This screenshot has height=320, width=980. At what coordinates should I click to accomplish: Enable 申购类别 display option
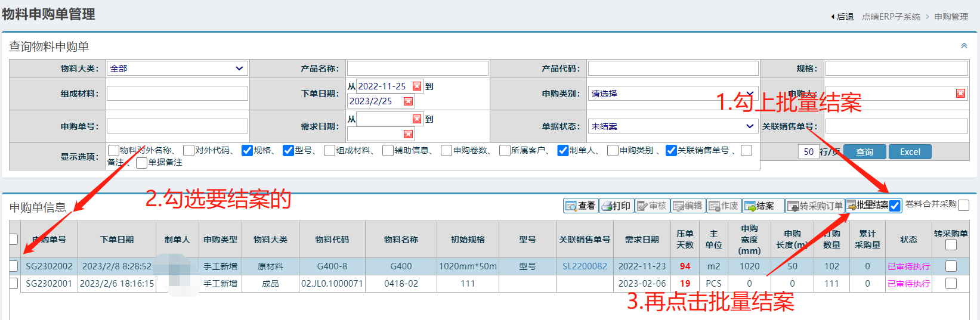[613, 150]
